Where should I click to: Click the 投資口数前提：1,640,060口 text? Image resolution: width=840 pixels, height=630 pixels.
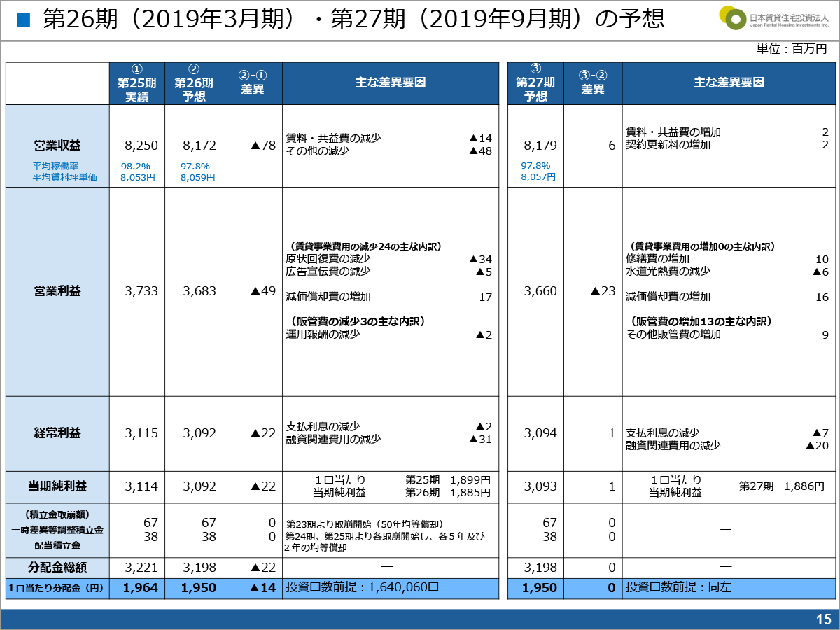coord(363,587)
